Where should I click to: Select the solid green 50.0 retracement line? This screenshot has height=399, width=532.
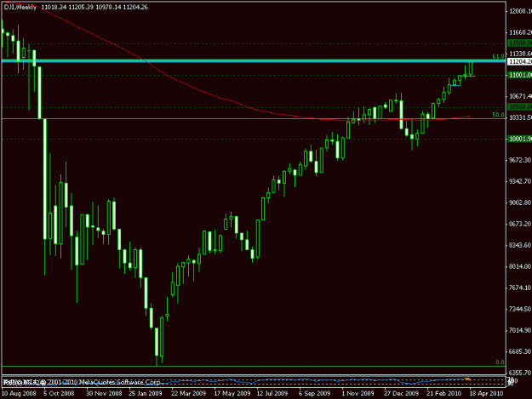254,118
